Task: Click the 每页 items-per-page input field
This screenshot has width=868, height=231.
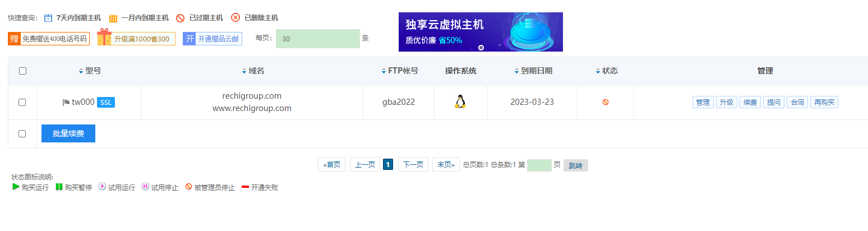Action: pos(317,39)
